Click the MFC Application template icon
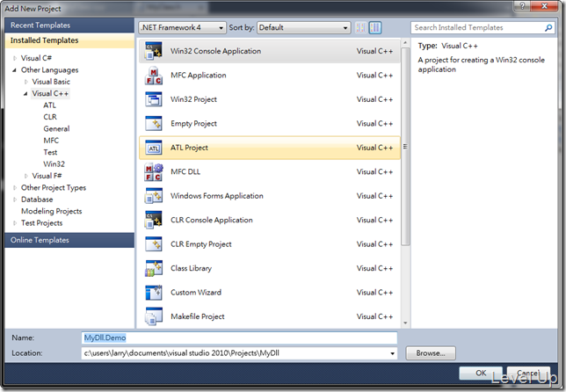 tap(154, 75)
